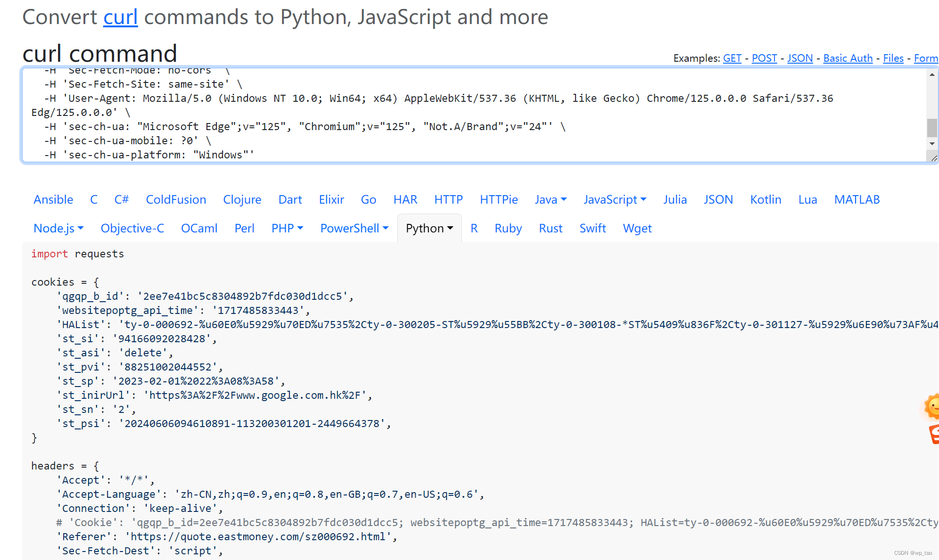Viewport: 939px width, 560px height.
Task: Select the Wget tab
Action: pos(637,229)
